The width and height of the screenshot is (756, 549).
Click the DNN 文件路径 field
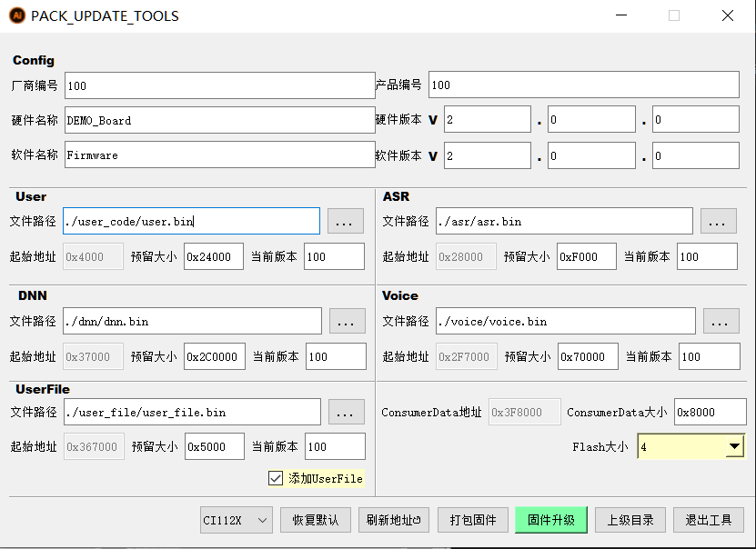point(192,321)
